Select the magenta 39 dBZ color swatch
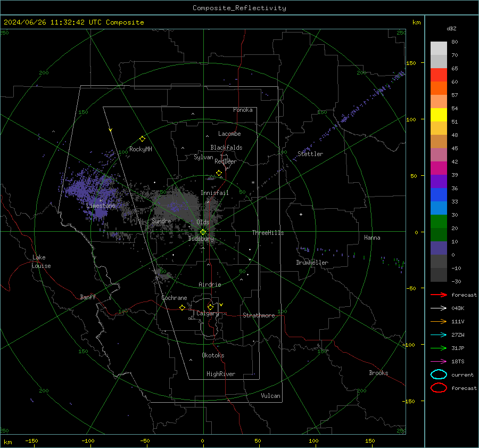 pyautogui.click(x=439, y=168)
